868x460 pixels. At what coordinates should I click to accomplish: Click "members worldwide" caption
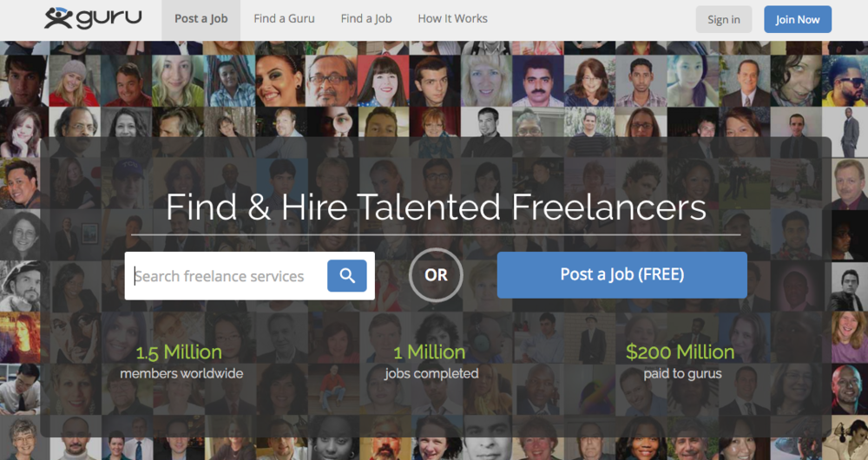pyautogui.click(x=181, y=374)
